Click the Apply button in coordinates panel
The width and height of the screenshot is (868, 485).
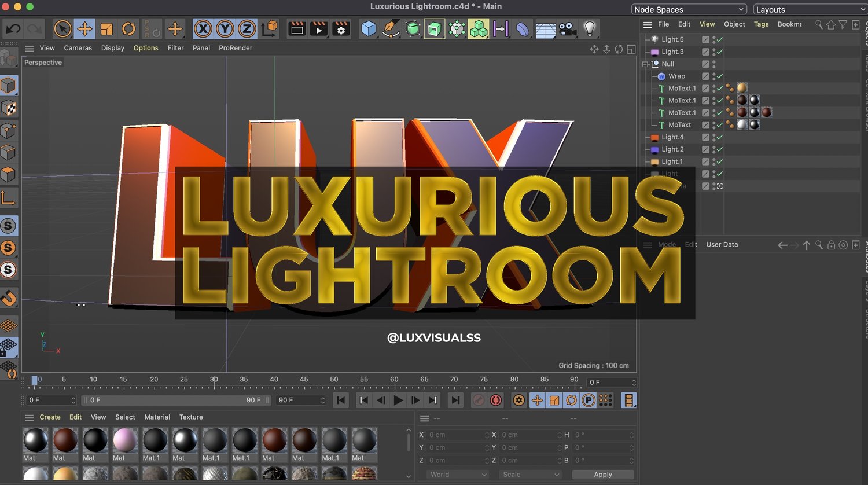602,474
